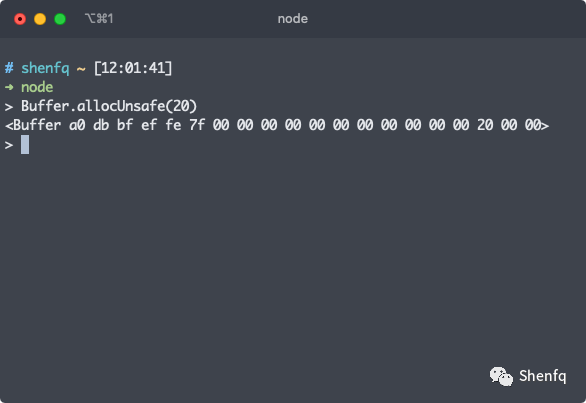Click the blinking cursor block
This screenshot has width=586, height=403.
click(25, 144)
